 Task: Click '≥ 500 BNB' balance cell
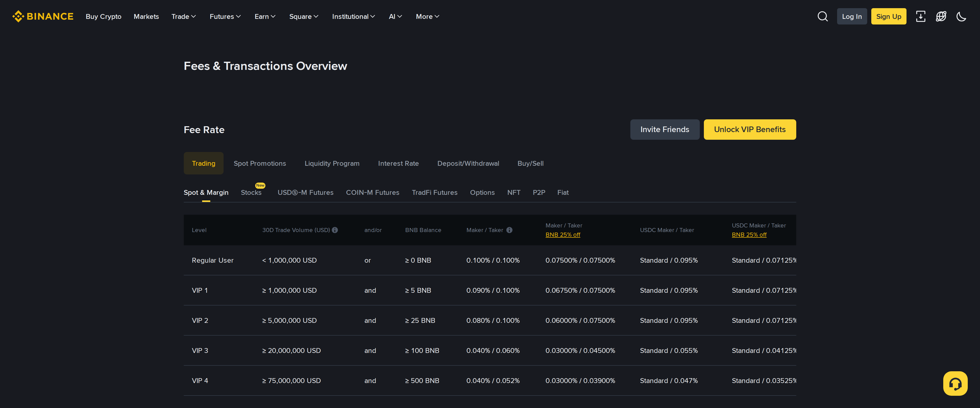(422, 381)
